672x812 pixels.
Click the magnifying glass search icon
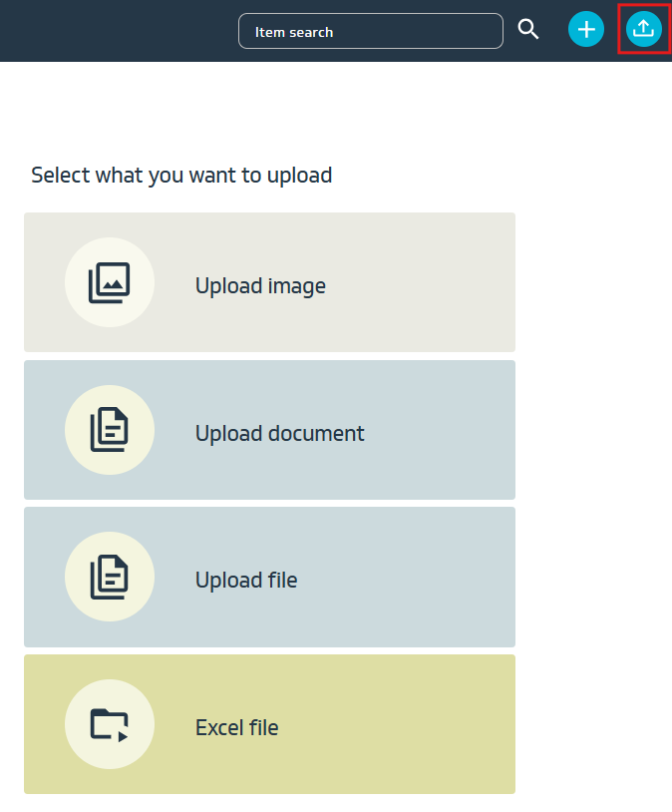click(x=528, y=30)
